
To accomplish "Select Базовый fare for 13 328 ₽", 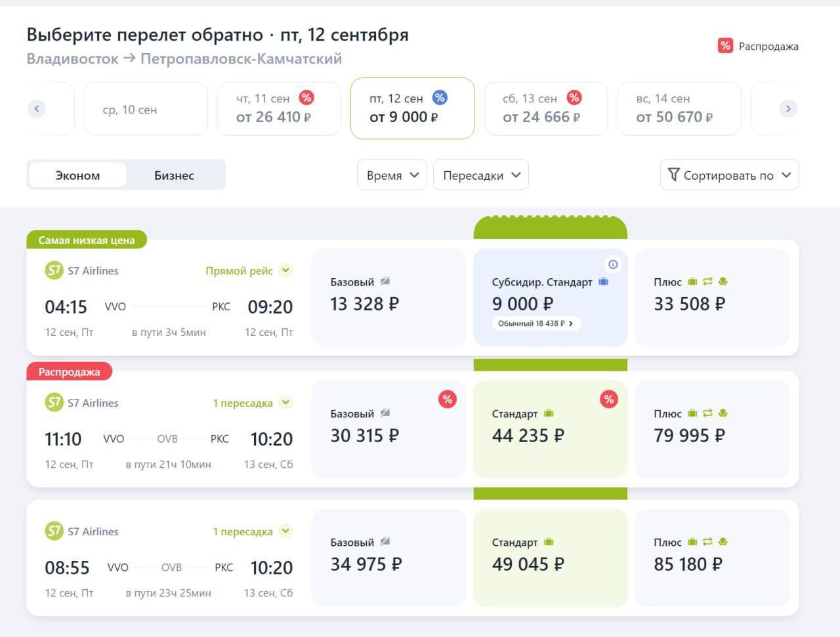I will (388, 297).
